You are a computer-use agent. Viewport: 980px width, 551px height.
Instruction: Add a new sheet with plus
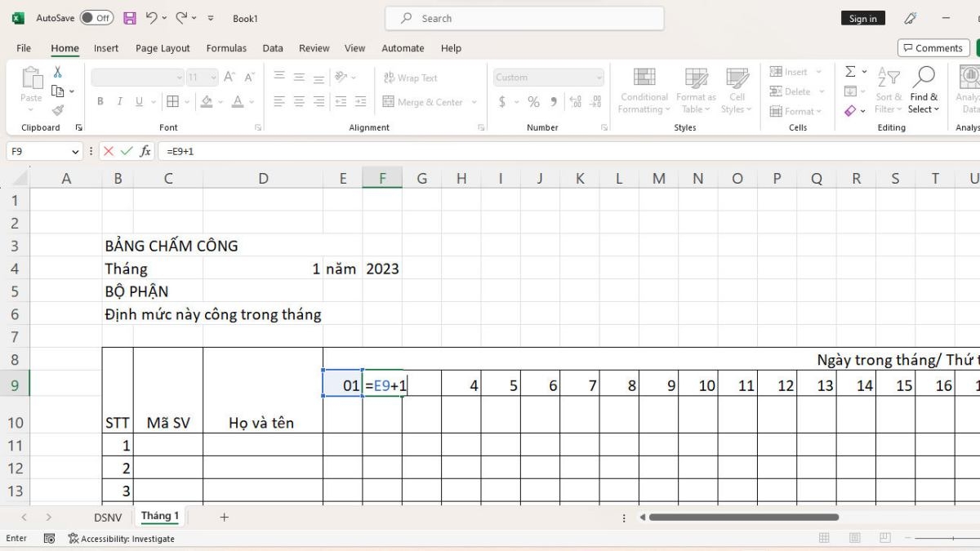(x=224, y=517)
